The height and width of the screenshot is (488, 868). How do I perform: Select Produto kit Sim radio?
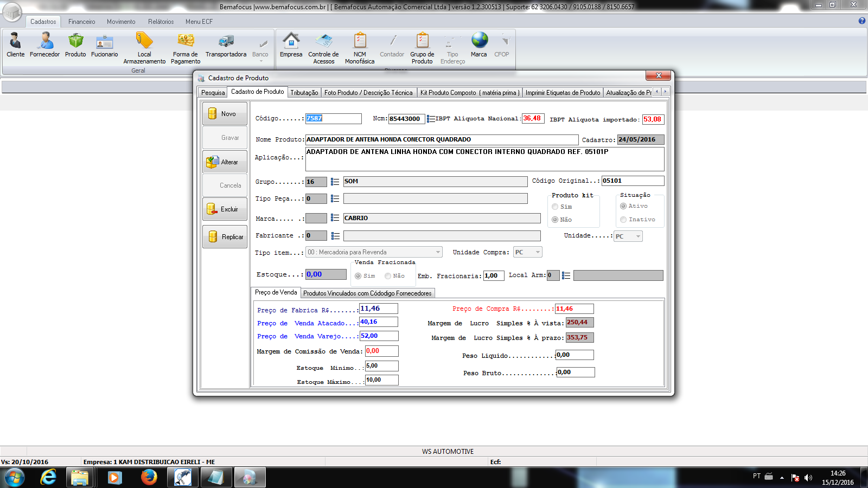pos(555,207)
